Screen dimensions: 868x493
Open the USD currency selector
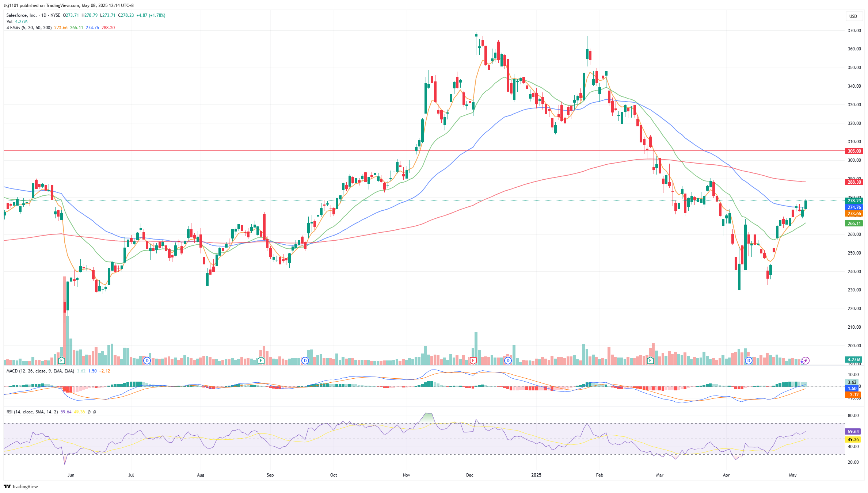click(853, 16)
